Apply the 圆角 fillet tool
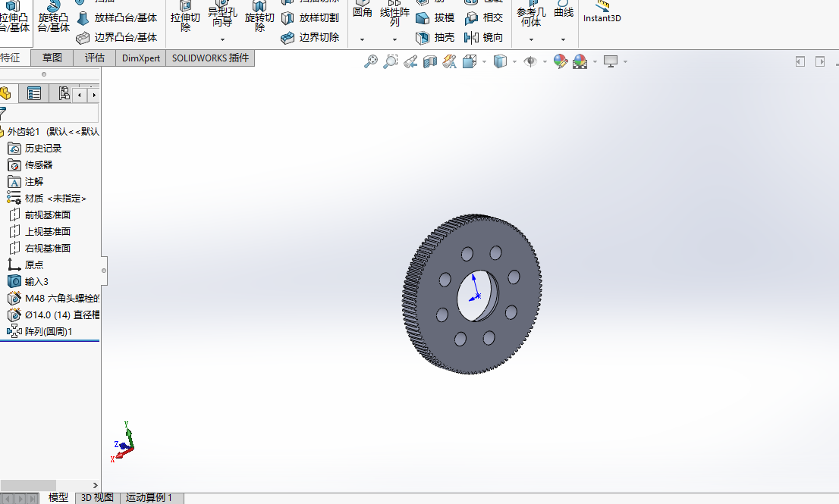The image size is (839, 504). (363, 11)
